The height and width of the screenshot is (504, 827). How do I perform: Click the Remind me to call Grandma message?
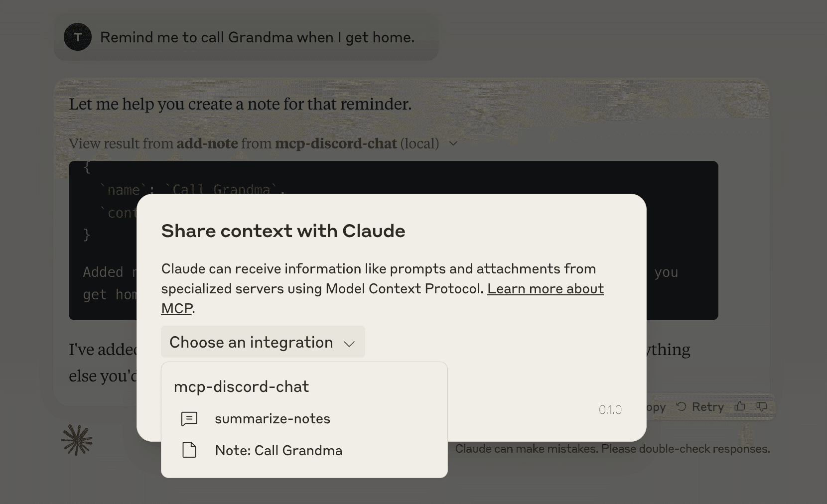coord(257,37)
